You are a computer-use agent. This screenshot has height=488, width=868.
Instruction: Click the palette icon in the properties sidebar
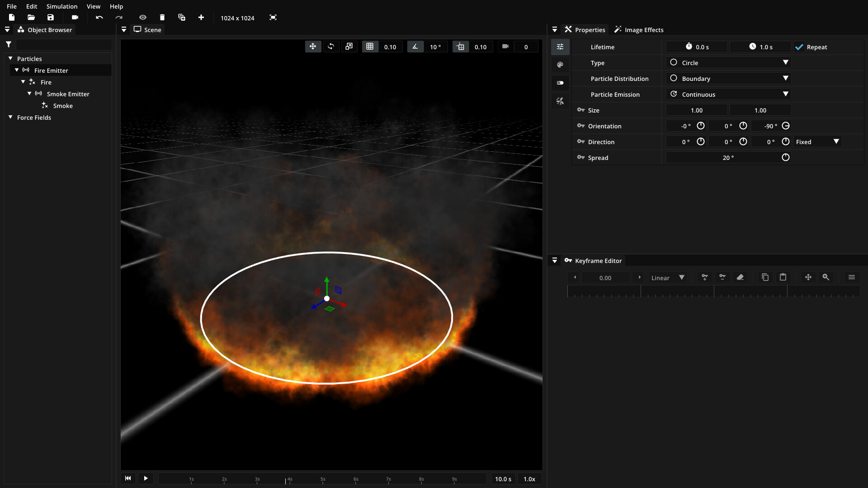[x=560, y=65]
